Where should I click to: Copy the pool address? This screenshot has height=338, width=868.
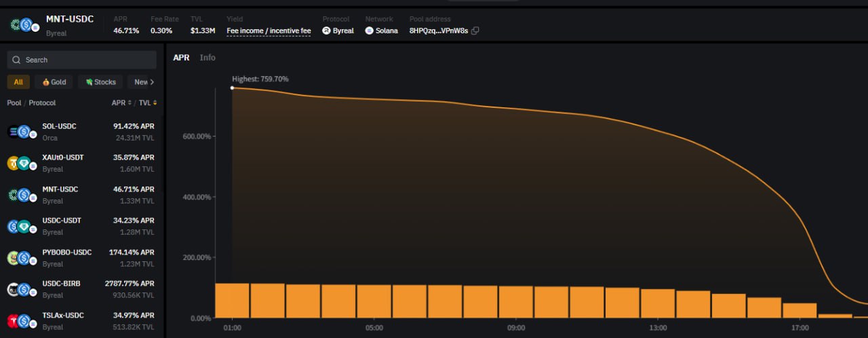(475, 31)
